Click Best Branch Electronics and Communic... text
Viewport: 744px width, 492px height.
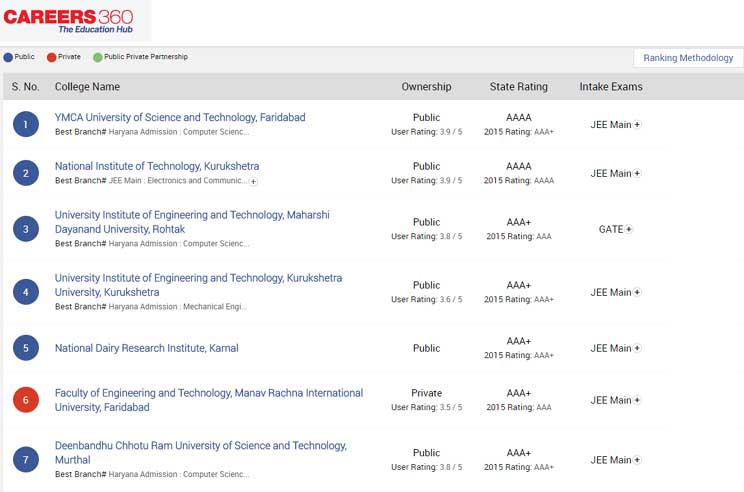point(151,180)
